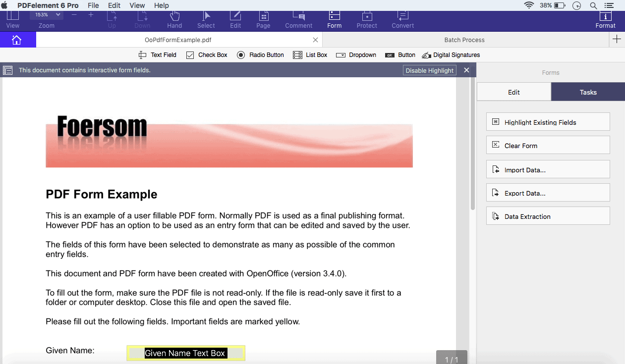
Task: Open the Comment toolbar
Action: [x=298, y=20]
